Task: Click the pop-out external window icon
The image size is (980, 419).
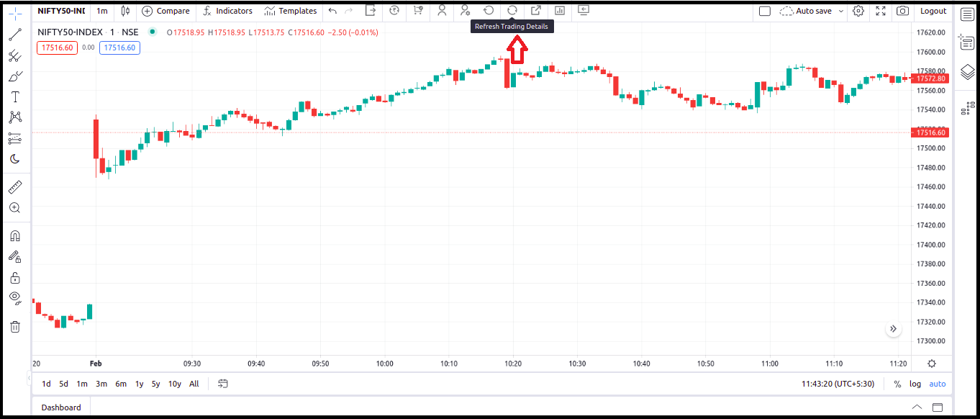Action: coord(536,11)
